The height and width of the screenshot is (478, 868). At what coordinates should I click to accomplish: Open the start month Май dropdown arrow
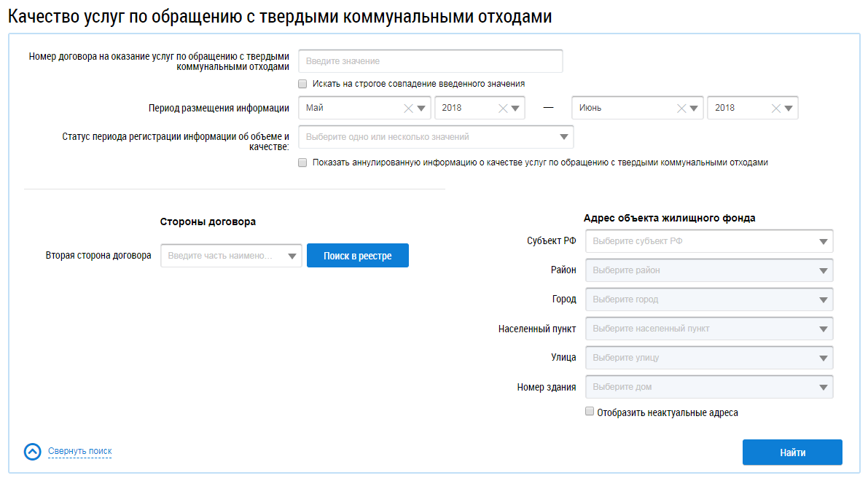tap(421, 109)
